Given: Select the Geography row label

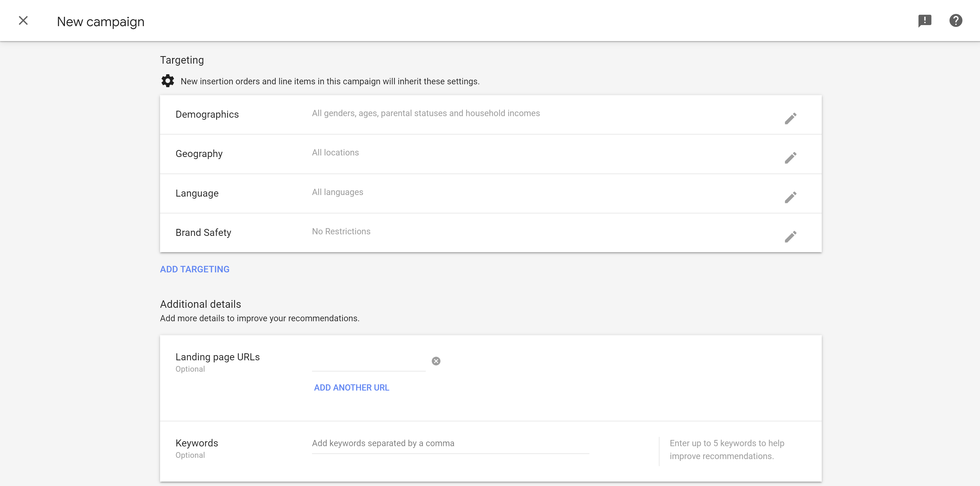Looking at the screenshot, I should point(199,154).
